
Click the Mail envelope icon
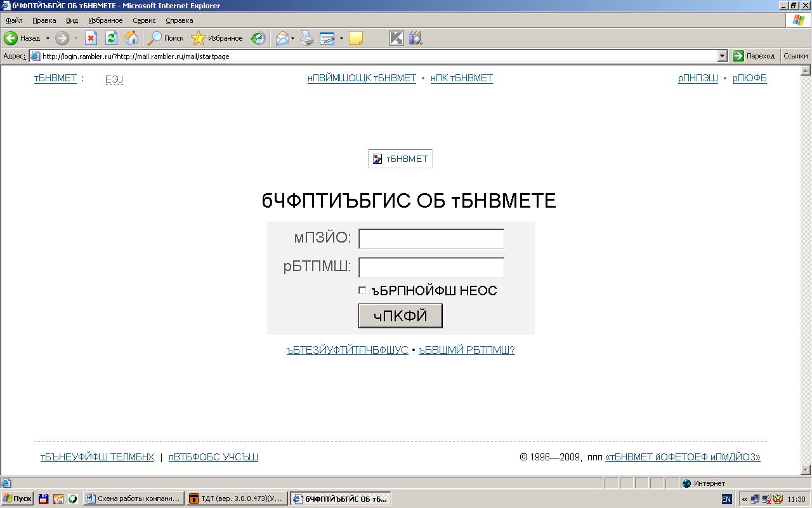tap(282, 38)
